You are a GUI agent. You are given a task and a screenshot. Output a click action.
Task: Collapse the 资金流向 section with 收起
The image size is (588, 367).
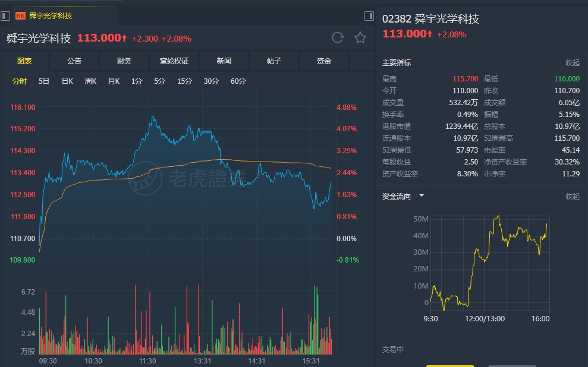click(572, 196)
